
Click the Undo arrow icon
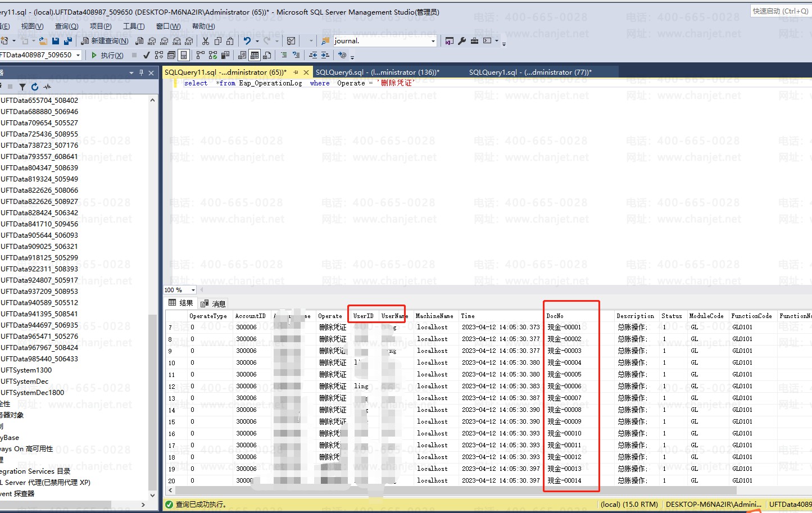coord(247,41)
